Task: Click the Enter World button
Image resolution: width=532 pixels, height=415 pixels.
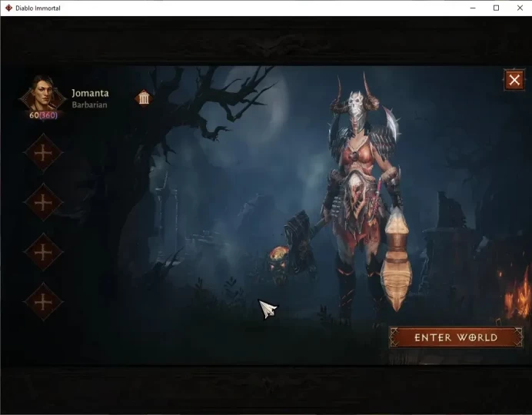Action: (456, 337)
